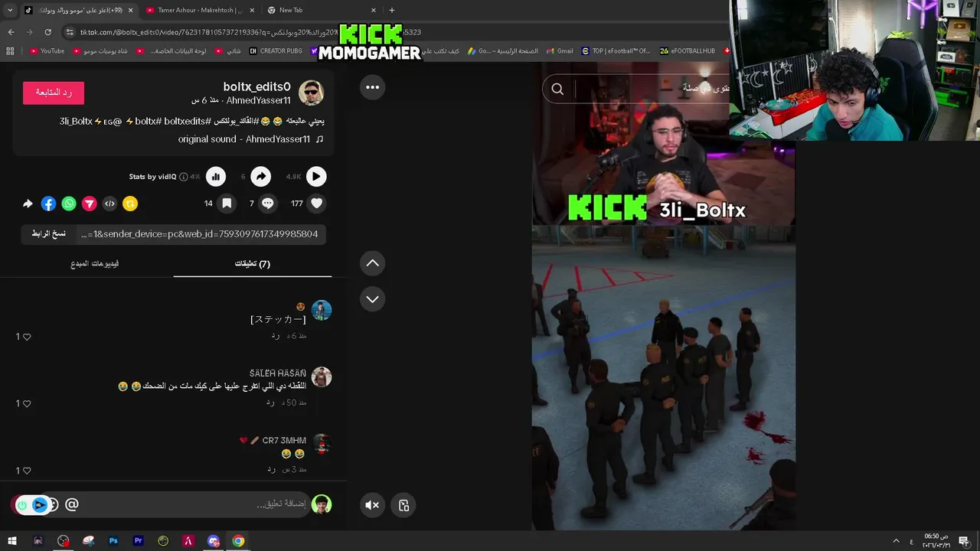Reload the page
This screenshot has width=980, height=551.
tap(47, 32)
